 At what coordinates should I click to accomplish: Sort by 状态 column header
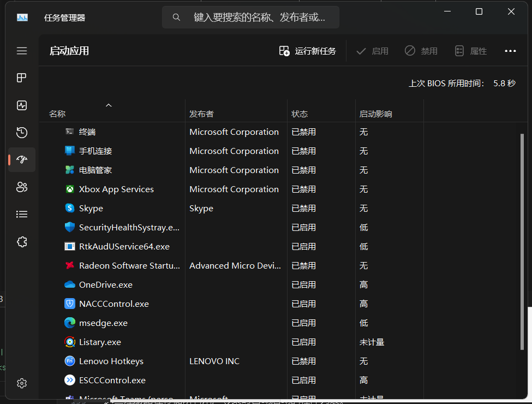300,114
